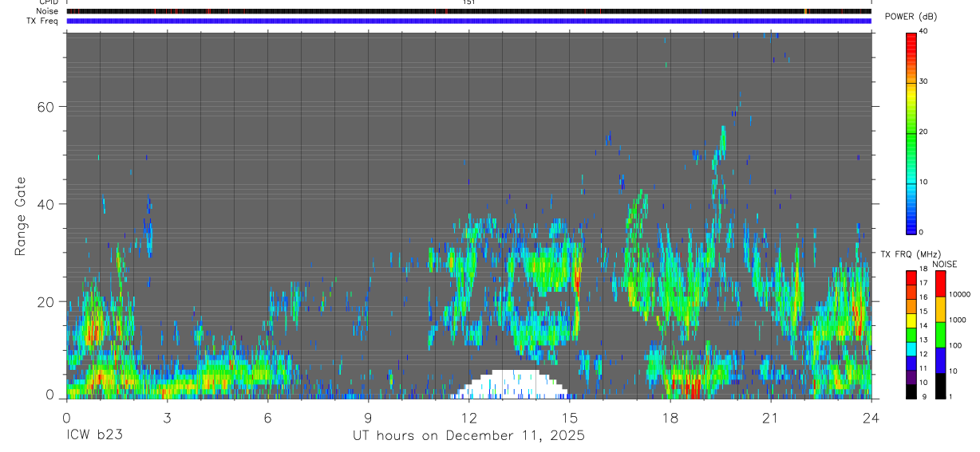
Task: Click the black Noise strip at top
Action: tap(468, 11)
